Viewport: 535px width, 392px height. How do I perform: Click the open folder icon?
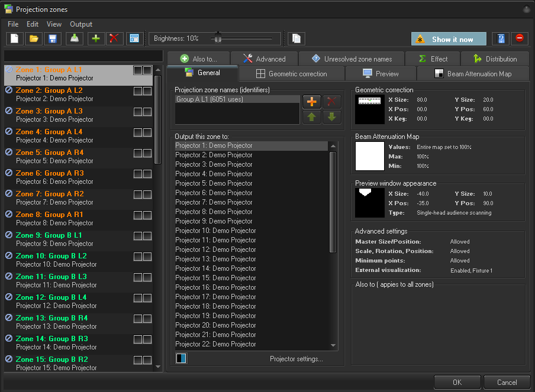coord(34,39)
